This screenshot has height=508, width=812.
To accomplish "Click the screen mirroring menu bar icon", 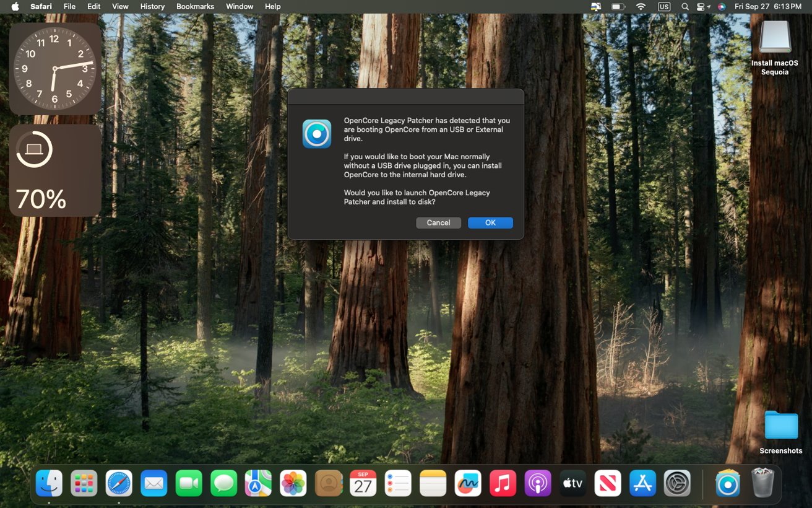I will (x=596, y=6).
